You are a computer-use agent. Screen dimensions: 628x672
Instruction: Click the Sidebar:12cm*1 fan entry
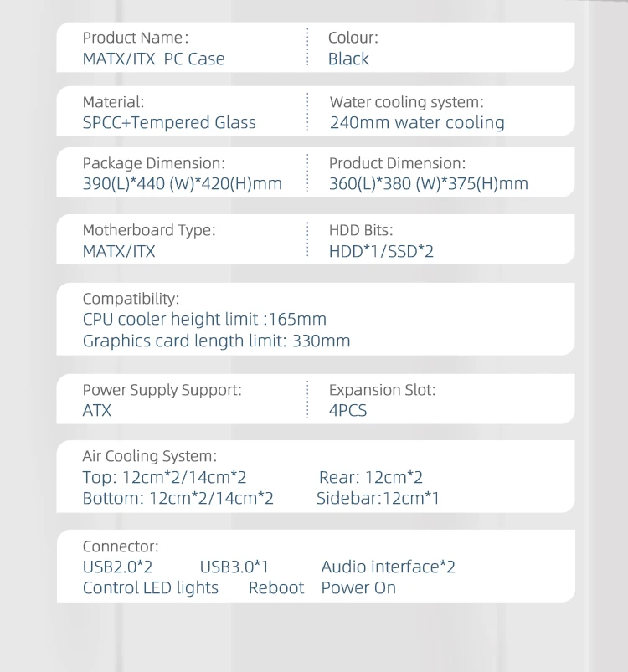click(378, 499)
